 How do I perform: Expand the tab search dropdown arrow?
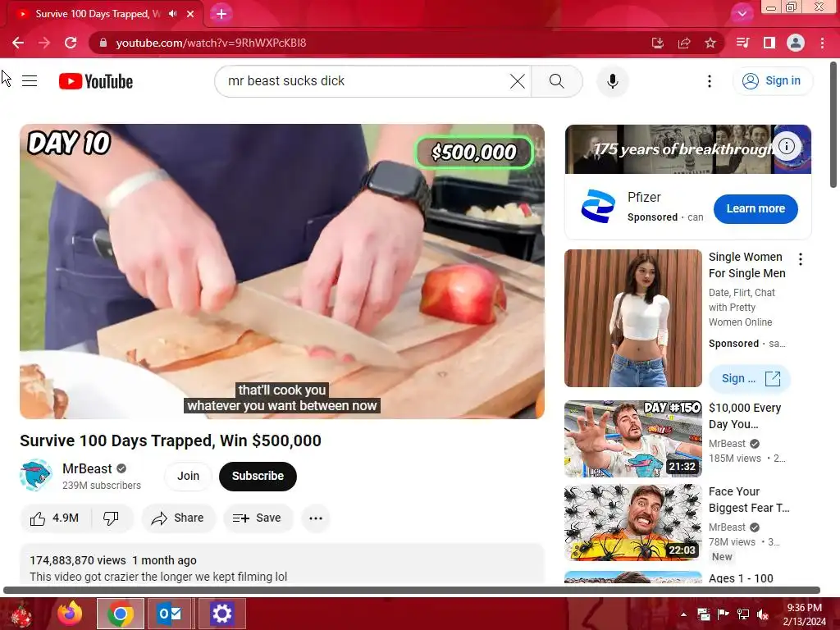click(x=742, y=14)
